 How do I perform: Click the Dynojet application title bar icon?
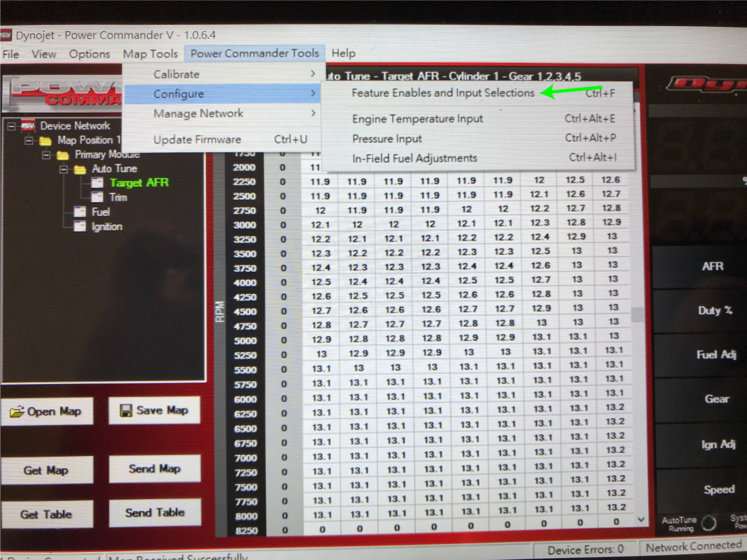click(5, 35)
